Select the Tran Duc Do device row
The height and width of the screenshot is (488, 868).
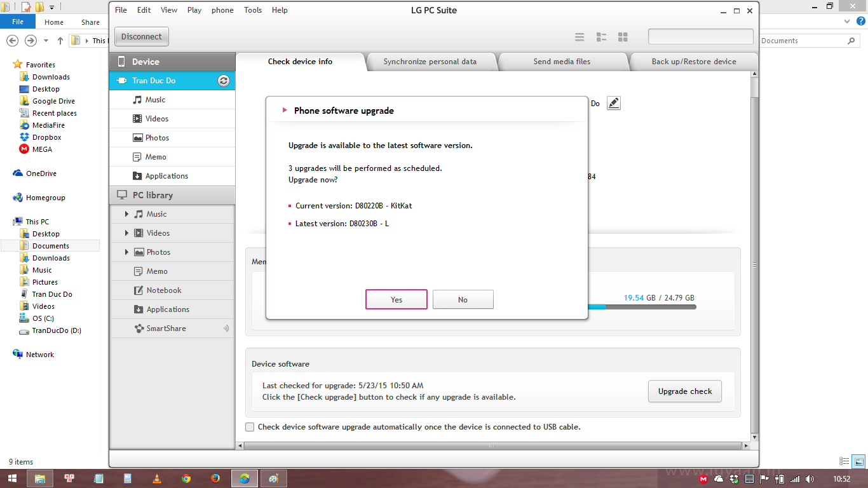[x=172, y=81]
